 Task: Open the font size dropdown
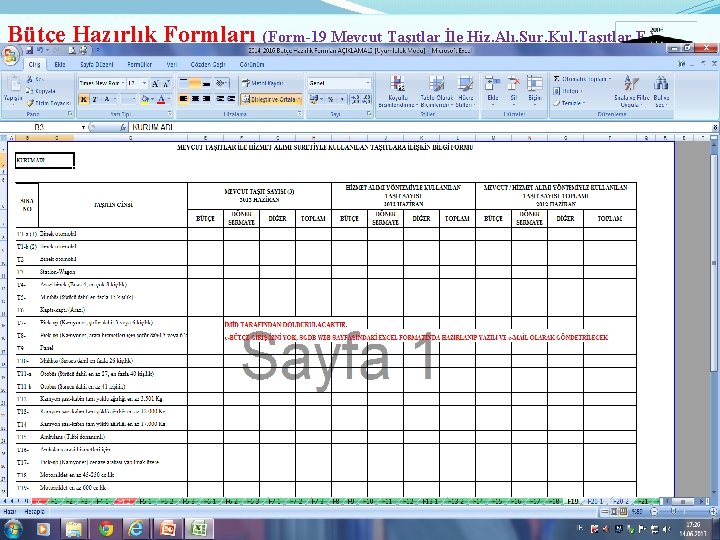click(144, 83)
